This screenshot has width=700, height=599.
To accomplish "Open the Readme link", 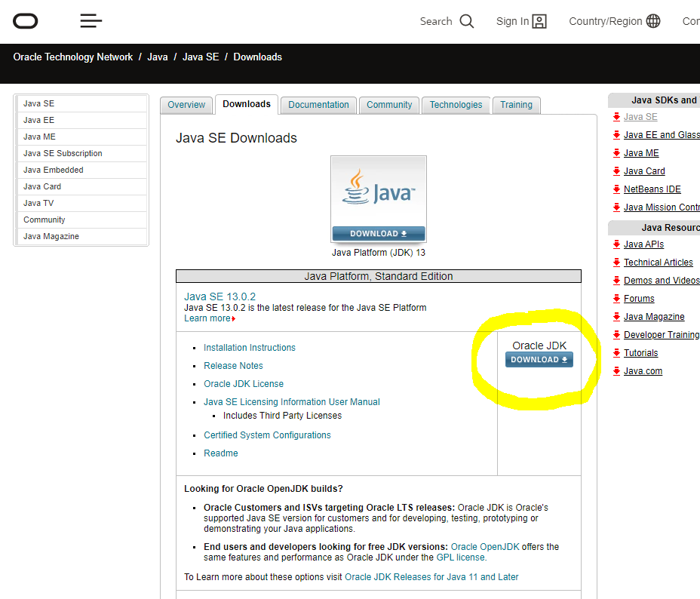I will [x=220, y=453].
